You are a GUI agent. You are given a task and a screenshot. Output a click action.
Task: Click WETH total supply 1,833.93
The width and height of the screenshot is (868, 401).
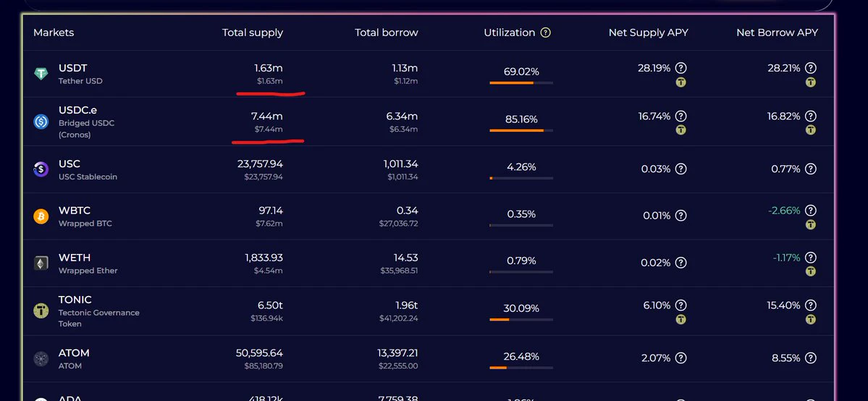264,258
